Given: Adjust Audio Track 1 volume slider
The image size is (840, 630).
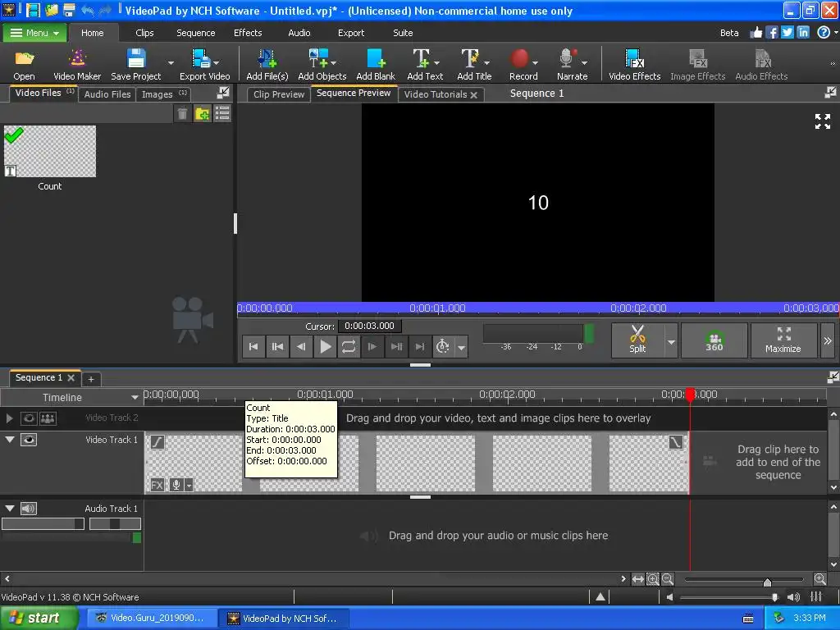Looking at the screenshot, I should point(43,524).
